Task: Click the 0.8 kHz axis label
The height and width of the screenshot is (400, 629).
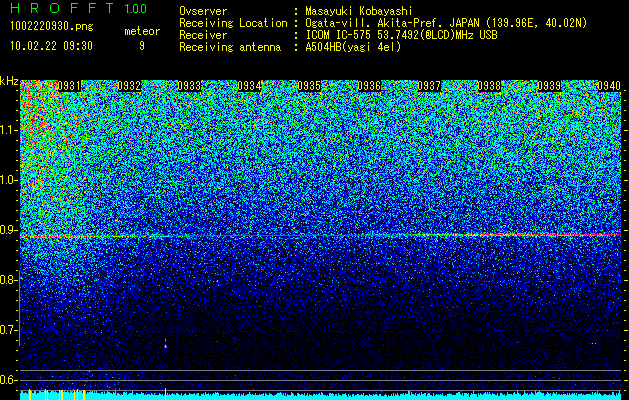Action: tap(9, 280)
